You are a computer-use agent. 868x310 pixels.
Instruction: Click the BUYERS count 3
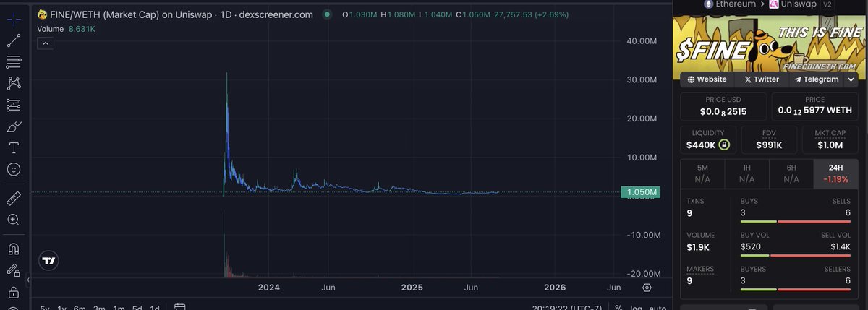click(744, 280)
